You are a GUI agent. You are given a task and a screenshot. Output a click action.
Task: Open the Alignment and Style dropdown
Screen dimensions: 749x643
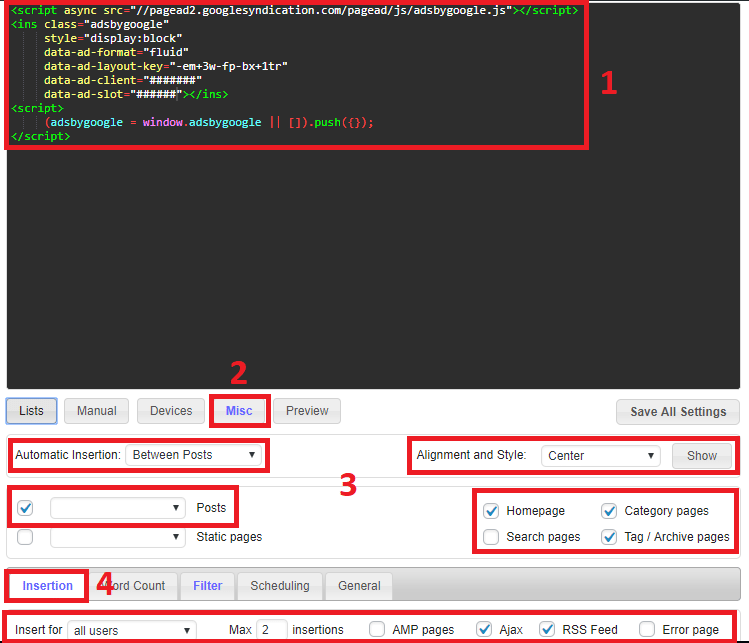[601, 456]
